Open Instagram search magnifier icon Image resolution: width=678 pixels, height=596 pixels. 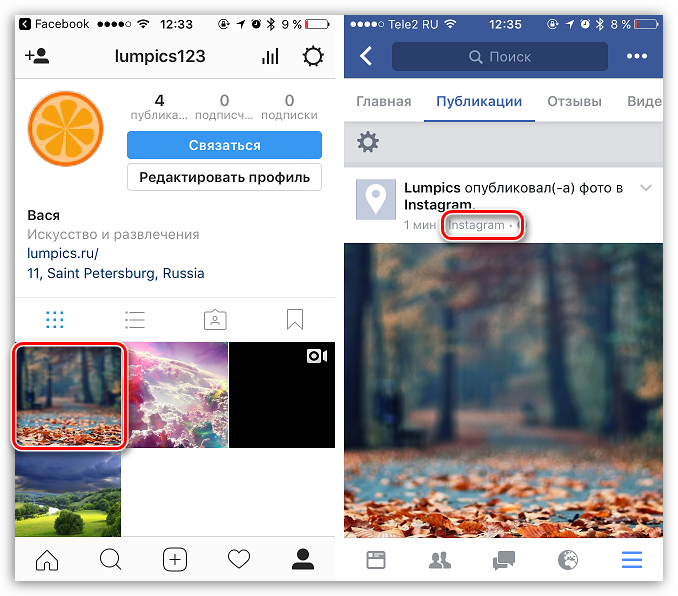(110, 561)
